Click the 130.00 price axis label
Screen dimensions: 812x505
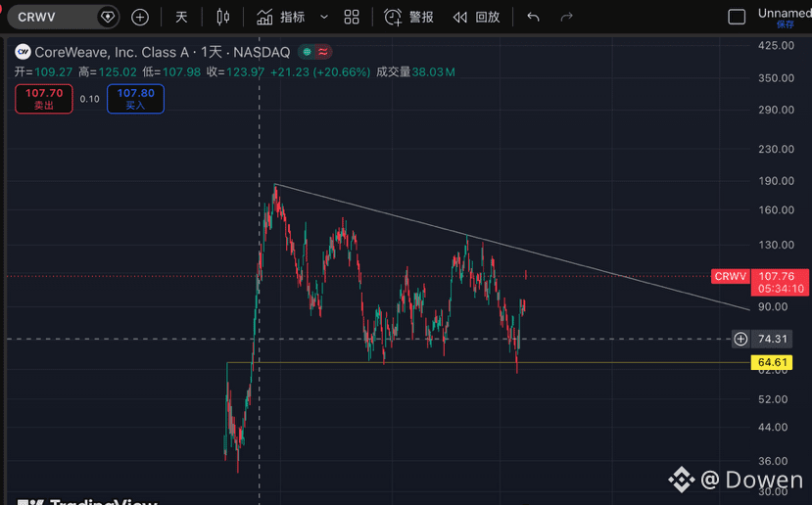pyautogui.click(x=776, y=245)
